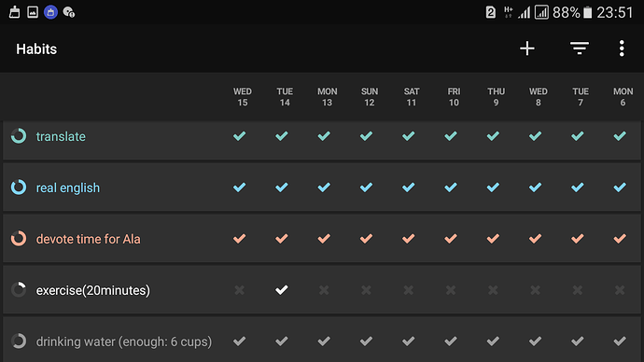Tap the battery indicator in status bar

588,12
